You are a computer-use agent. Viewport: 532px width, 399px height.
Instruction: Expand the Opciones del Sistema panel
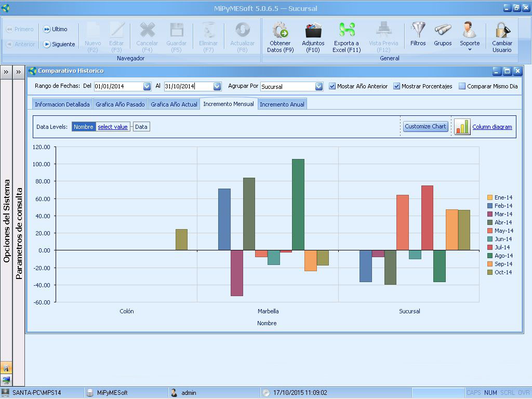(x=6, y=72)
